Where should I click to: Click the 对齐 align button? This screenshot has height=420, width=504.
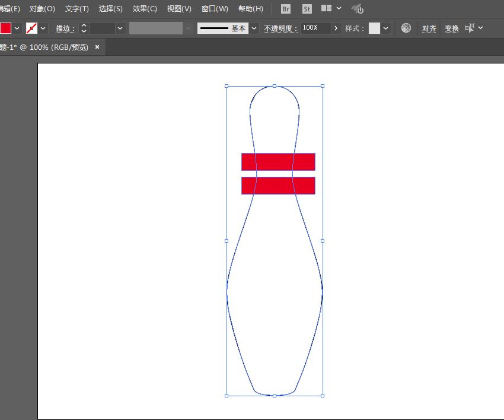click(x=429, y=28)
